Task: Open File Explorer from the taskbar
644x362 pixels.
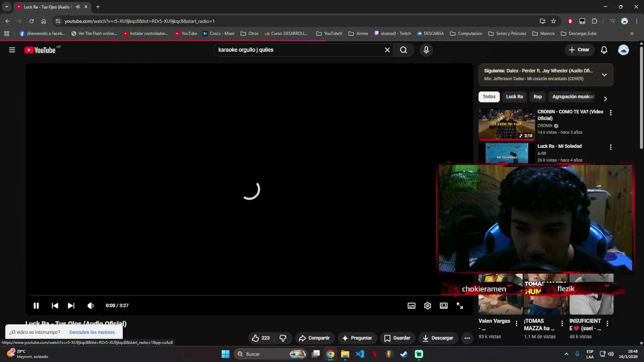Action: coord(345,354)
